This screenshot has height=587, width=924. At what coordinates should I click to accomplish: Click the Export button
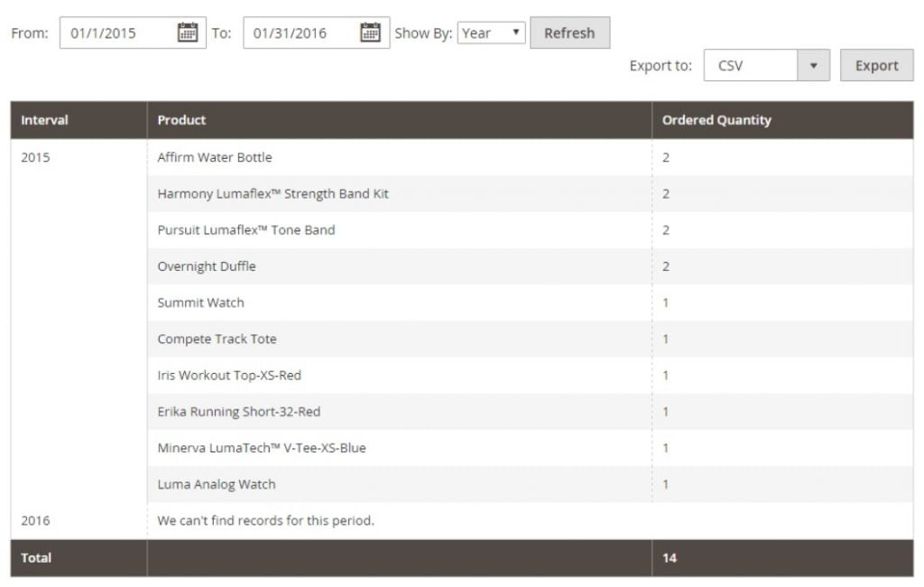pyautogui.click(x=876, y=64)
